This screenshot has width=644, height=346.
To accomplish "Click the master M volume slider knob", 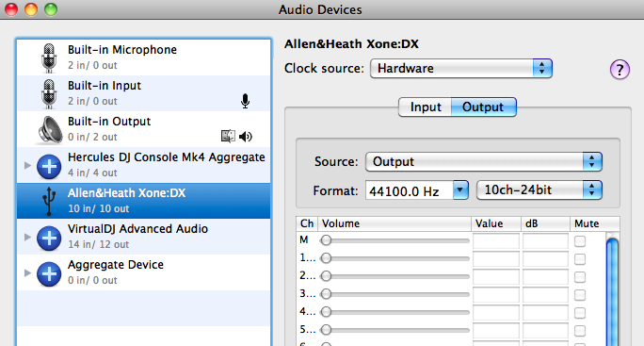I will point(326,240).
